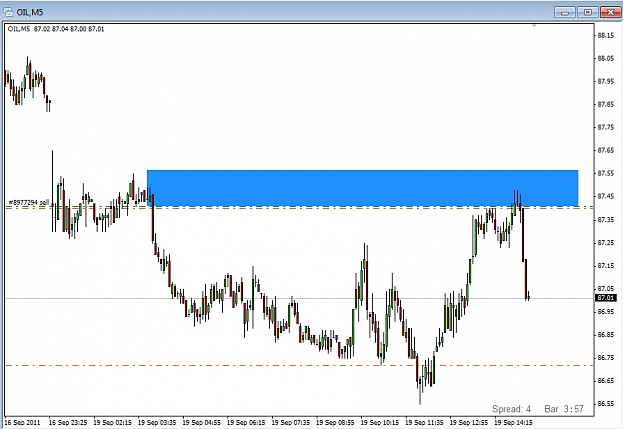Click the grey chart shift triangle marker
This screenshot has width=625, height=429.
click(534, 26)
